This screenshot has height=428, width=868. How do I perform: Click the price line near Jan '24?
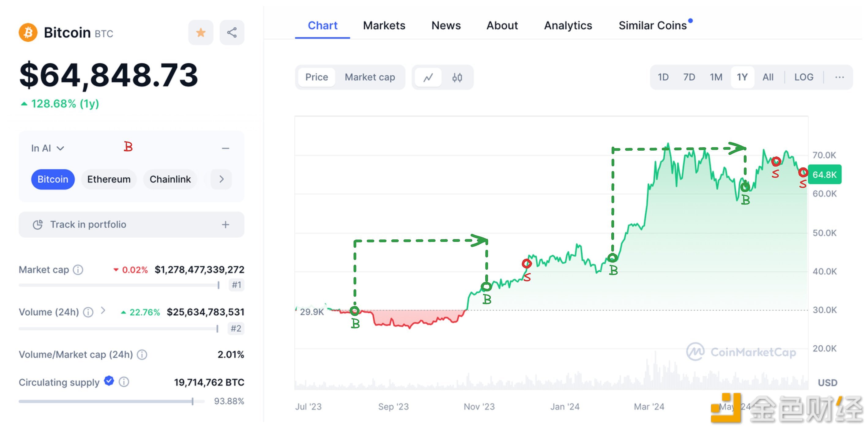[x=565, y=258]
